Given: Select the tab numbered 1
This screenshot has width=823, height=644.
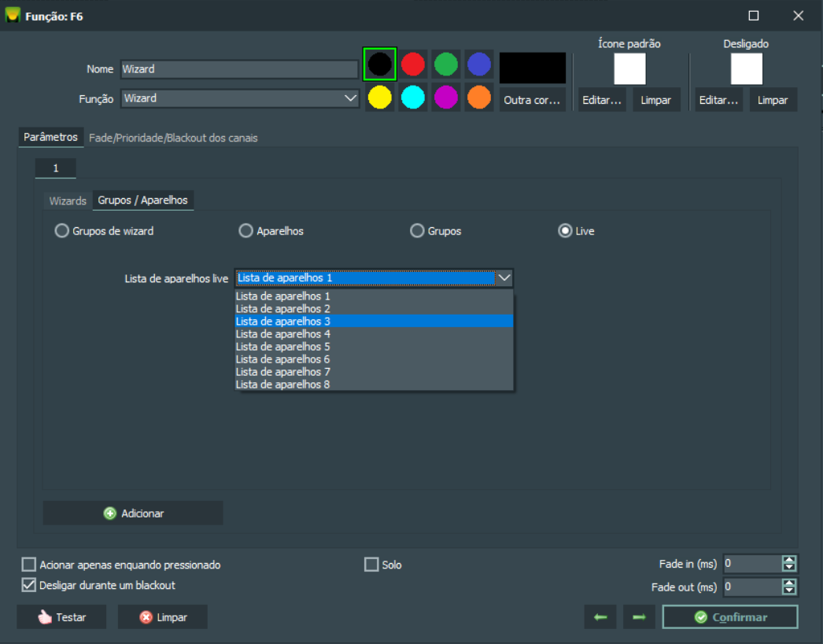Looking at the screenshot, I should 56,167.
